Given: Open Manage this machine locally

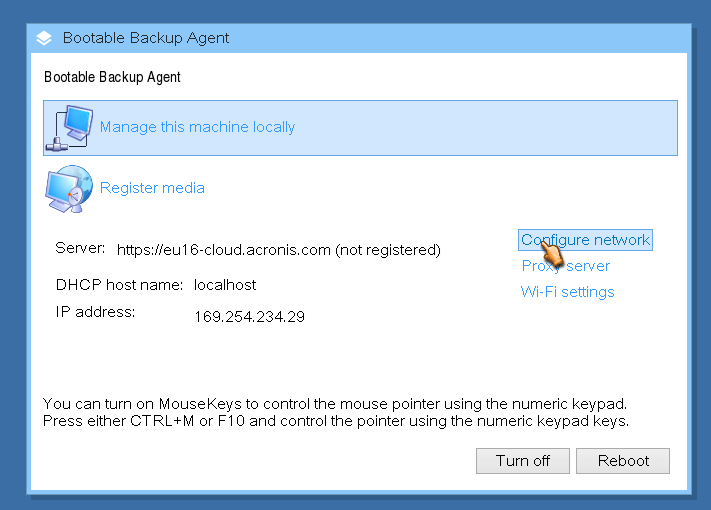Looking at the screenshot, I should (197, 128).
